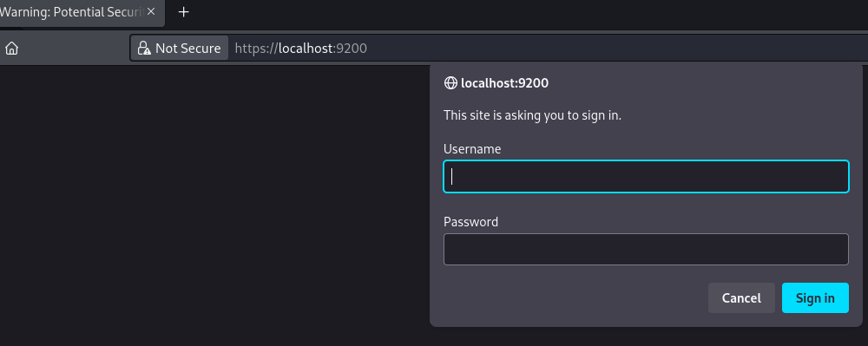
Task: Click the bold localhost:9200 dialog heading
Action: pos(504,83)
